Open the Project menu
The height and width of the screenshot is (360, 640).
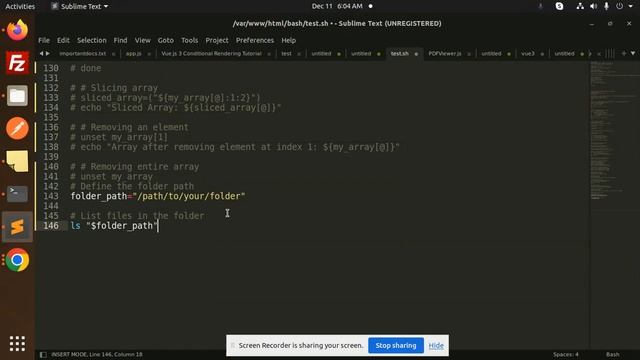pos(217,40)
